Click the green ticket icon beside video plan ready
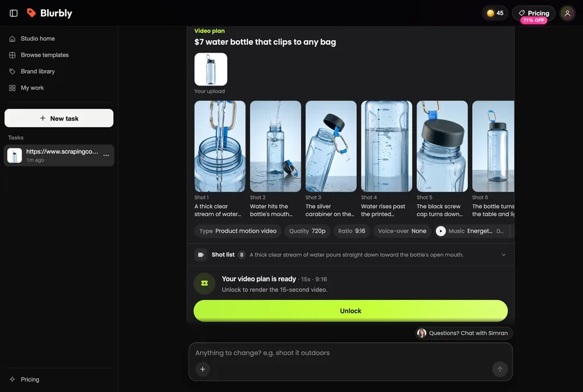The width and height of the screenshot is (583, 392). click(x=205, y=283)
